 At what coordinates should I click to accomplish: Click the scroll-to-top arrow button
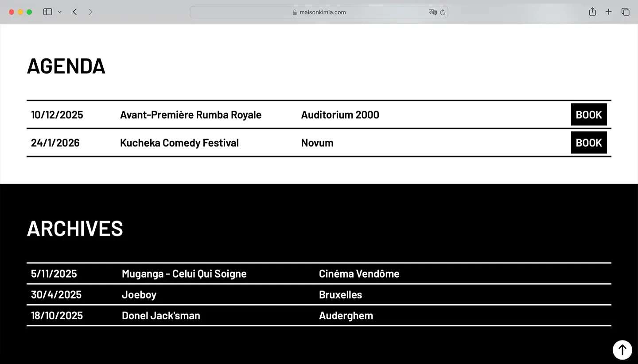(622, 350)
